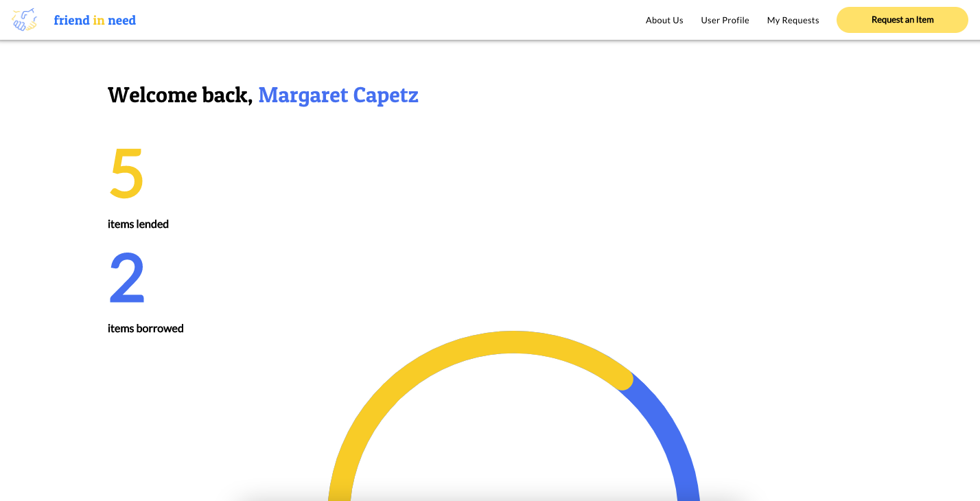Click the items lended label

click(x=138, y=224)
